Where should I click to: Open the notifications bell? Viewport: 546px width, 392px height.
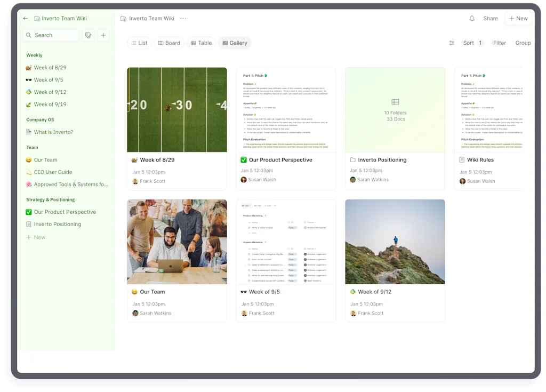[472, 19]
